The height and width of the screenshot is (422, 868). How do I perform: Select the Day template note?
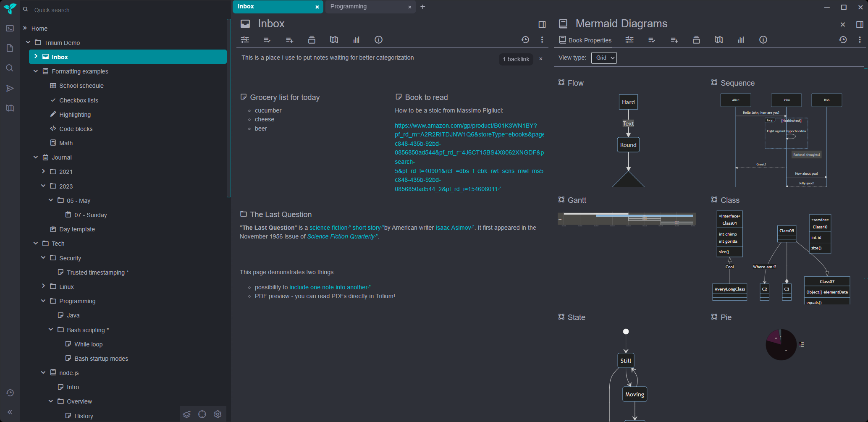coord(77,229)
